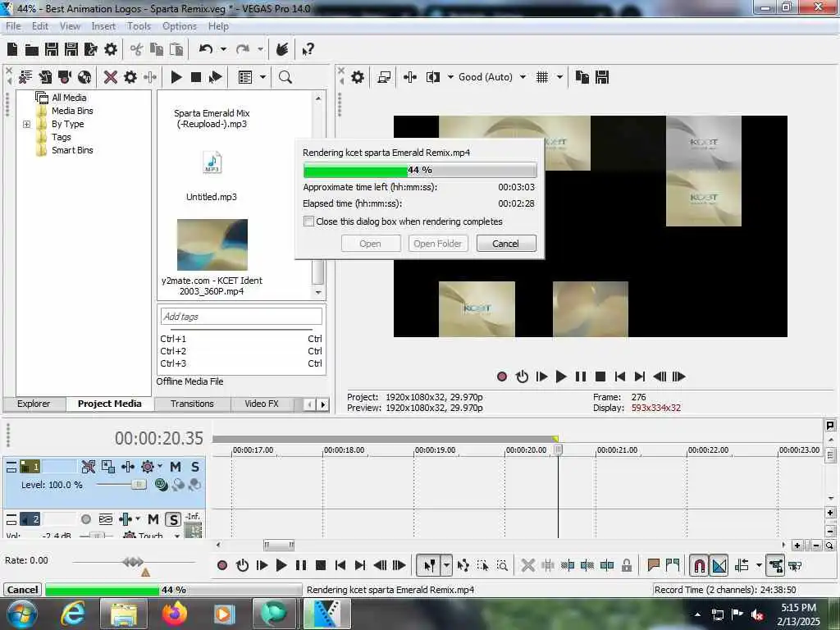The width and height of the screenshot is (840, 630).
Task: Click the timeline horizontal scrollbar thumb
Action: click(x=279, y=546)
